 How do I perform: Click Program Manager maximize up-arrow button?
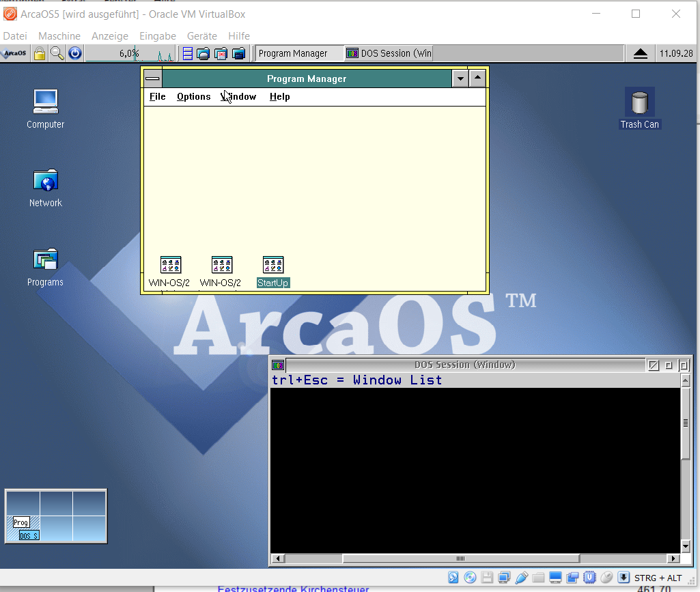tap(477, 79)
